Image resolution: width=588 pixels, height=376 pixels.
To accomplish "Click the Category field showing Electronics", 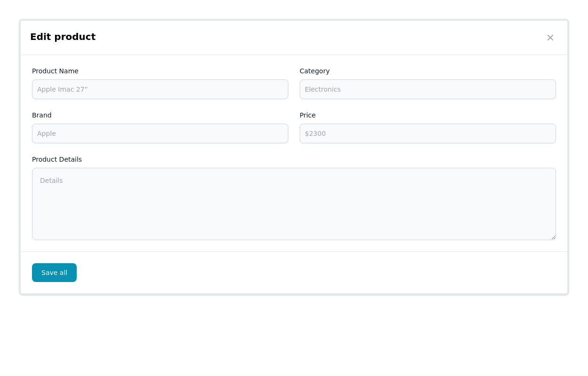I will coord(427,89).
